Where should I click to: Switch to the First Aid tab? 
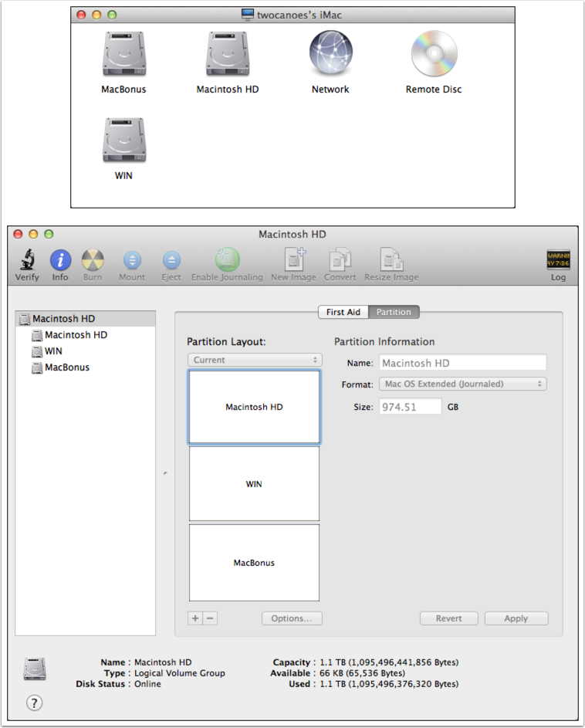(x=343, y=312)
